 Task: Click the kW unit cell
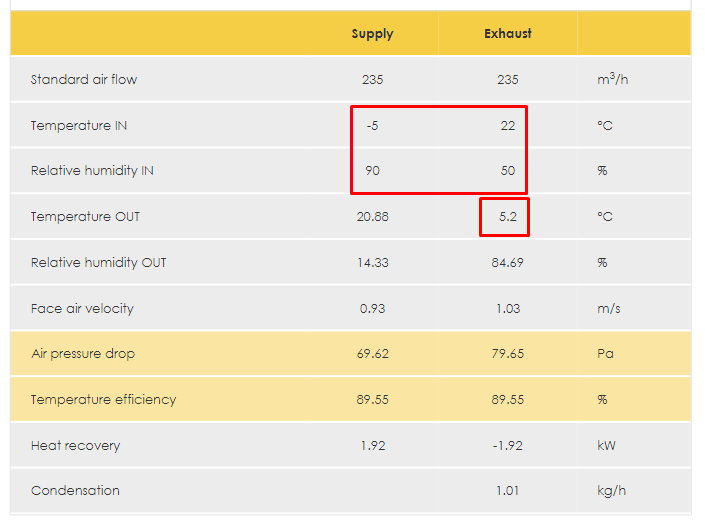pyautogui.click(x=606, y=446)
